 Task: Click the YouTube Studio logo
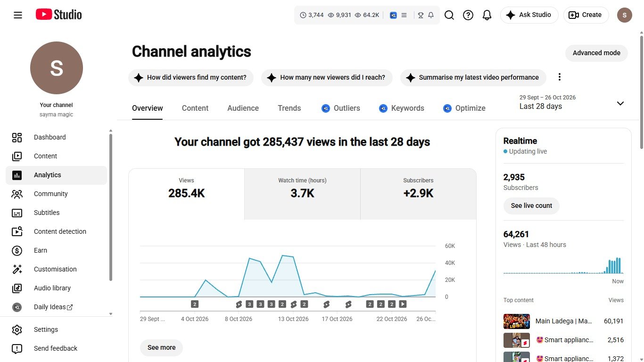coord(59,15)
